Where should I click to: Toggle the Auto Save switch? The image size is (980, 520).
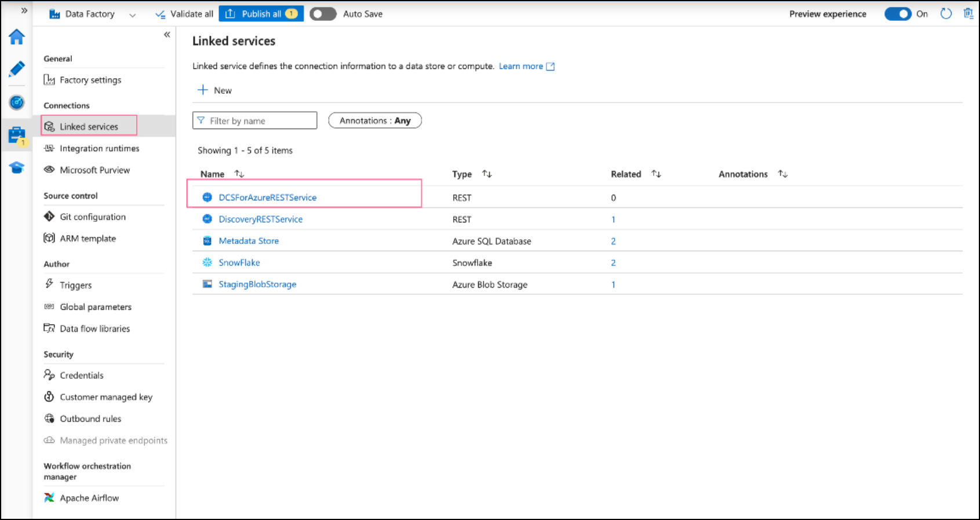[x=323, y=14]
